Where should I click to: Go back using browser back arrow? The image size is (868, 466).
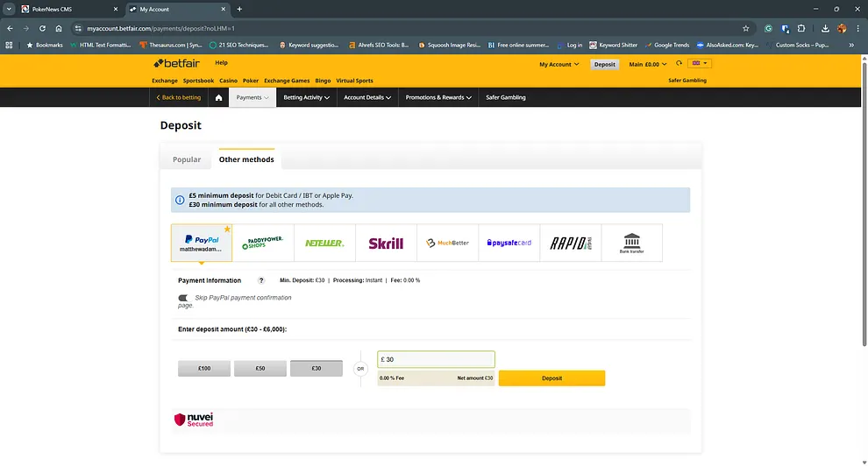point(10,28)
